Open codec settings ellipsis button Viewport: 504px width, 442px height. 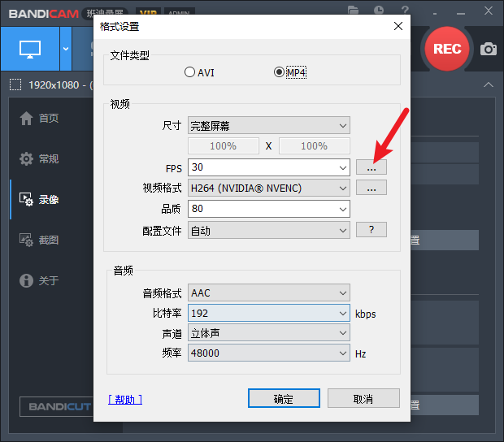click(371, 188)
